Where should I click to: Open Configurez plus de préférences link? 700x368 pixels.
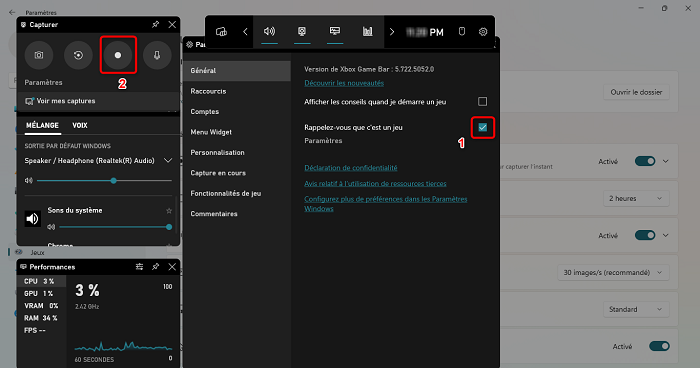point(386,204)
